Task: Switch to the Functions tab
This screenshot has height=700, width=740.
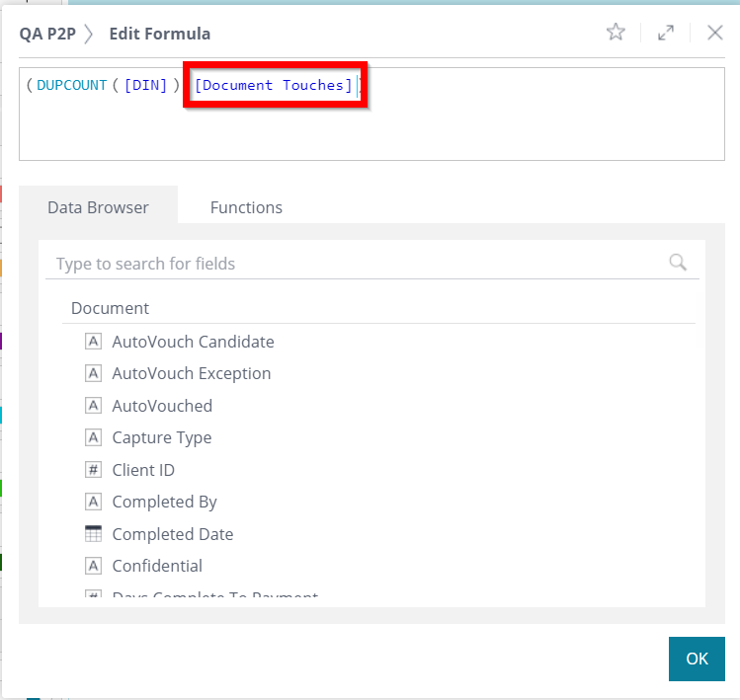Action: click(x=246, y=207)
